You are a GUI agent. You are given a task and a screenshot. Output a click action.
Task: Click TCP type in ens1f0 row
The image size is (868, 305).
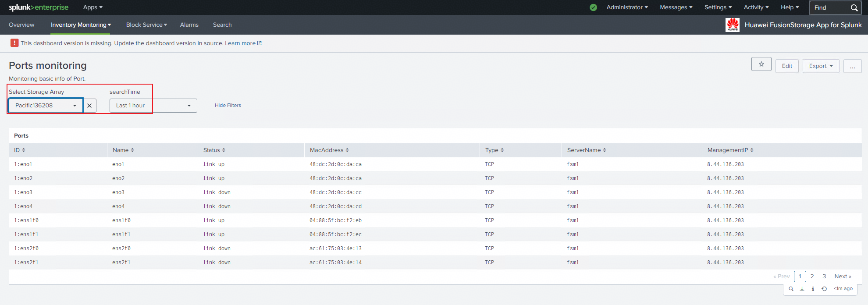coord(489,220)
